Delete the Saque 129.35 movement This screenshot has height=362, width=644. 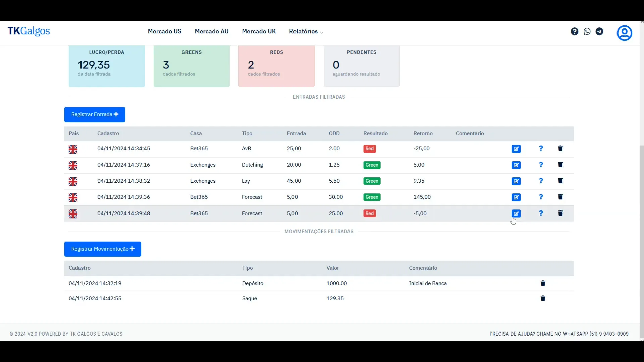pos(543,298)
